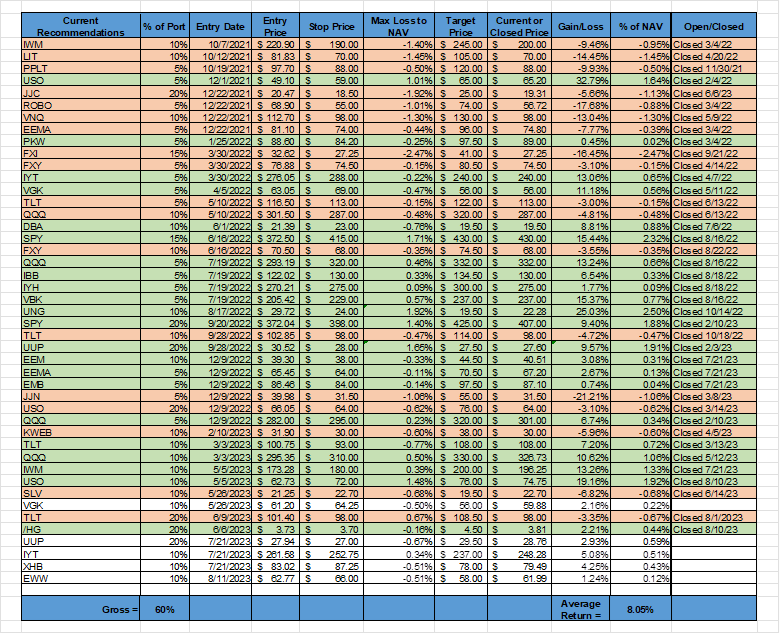Click gain/loss value '-17.68%'

(581, 105)
